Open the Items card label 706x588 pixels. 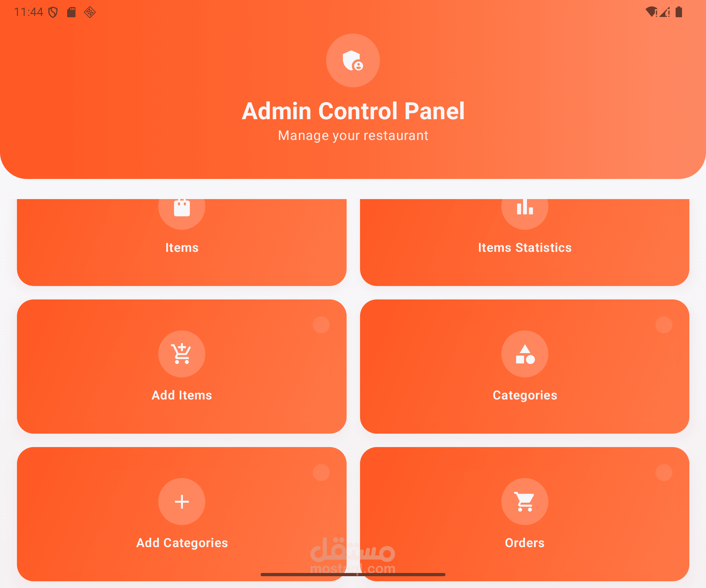pos(182,248)
